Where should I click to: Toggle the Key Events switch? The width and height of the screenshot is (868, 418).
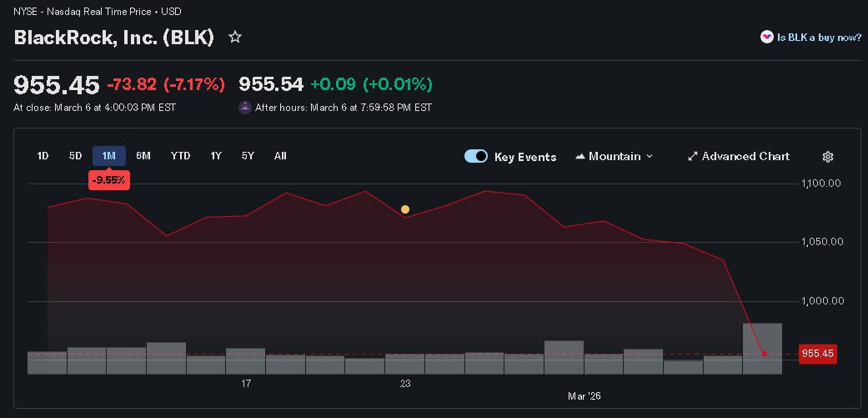click(475, 156)
